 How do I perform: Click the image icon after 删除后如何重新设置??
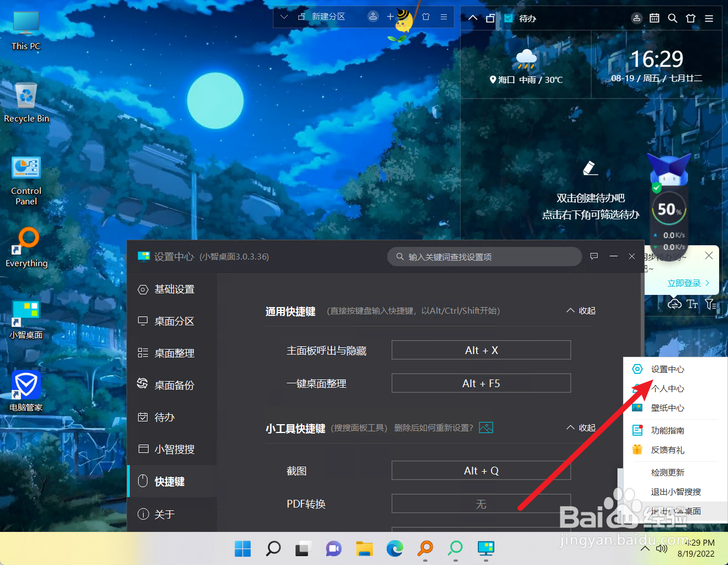pyautogui.click(x=486, y=427)
